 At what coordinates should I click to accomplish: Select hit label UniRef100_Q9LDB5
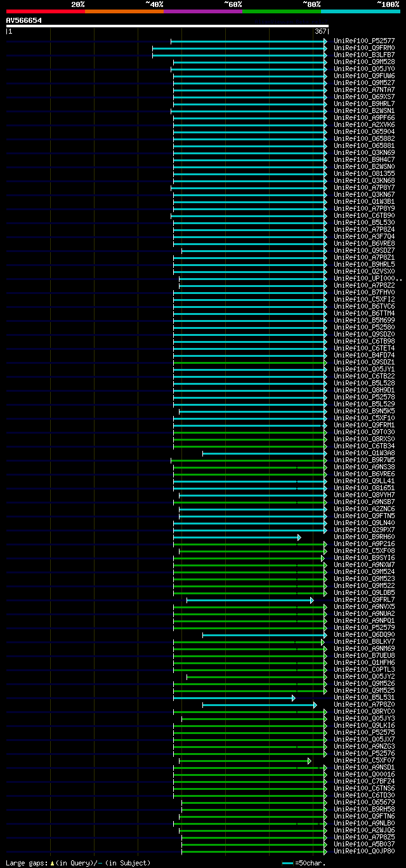(x=364, y=592)
